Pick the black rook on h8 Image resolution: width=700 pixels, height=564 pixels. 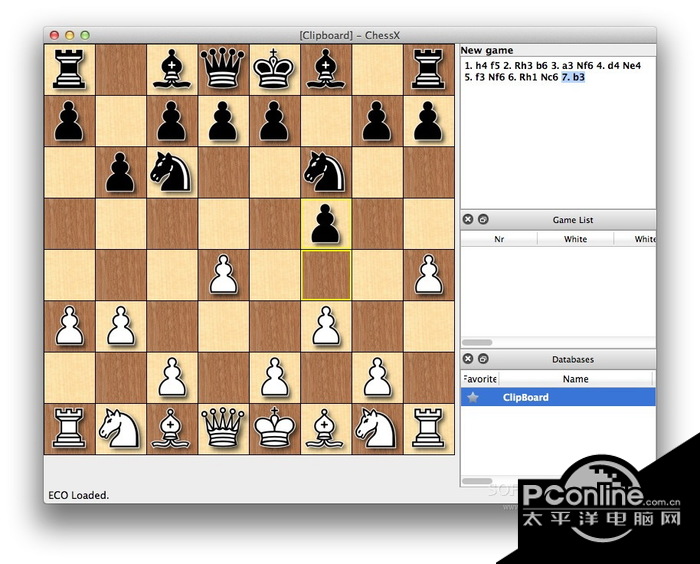tap(429, 70)
